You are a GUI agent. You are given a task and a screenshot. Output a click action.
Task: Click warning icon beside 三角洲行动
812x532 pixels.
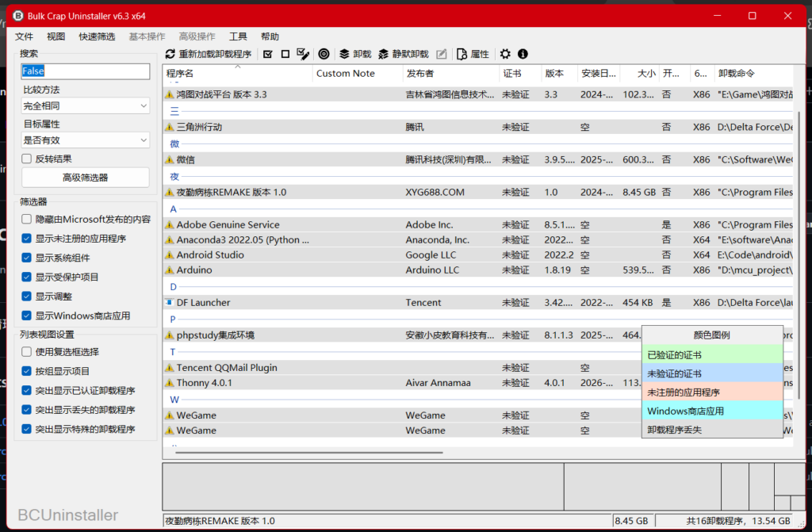tap(170, 127)
